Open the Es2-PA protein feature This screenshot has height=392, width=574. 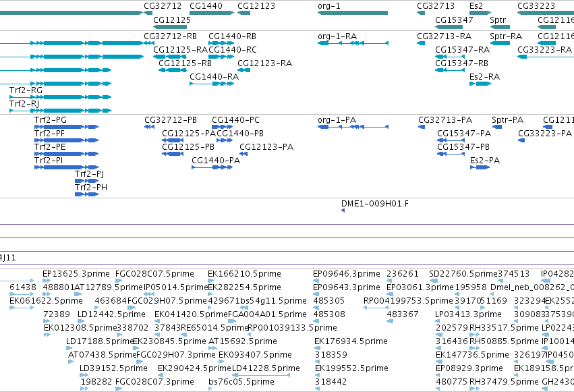click(480, 167)
